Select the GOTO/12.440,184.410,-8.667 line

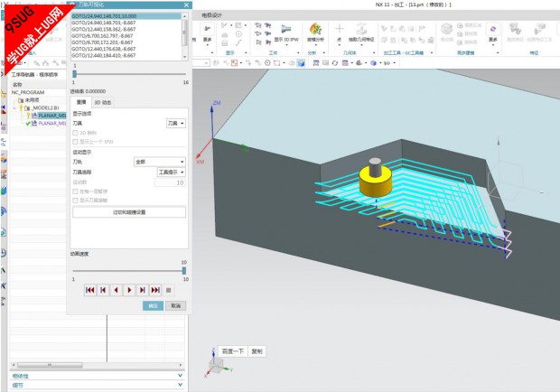click(126, 55)
